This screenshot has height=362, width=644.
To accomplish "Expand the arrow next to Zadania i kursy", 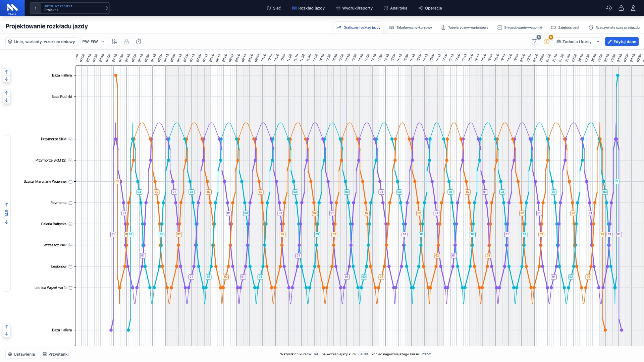I will 598,42.
